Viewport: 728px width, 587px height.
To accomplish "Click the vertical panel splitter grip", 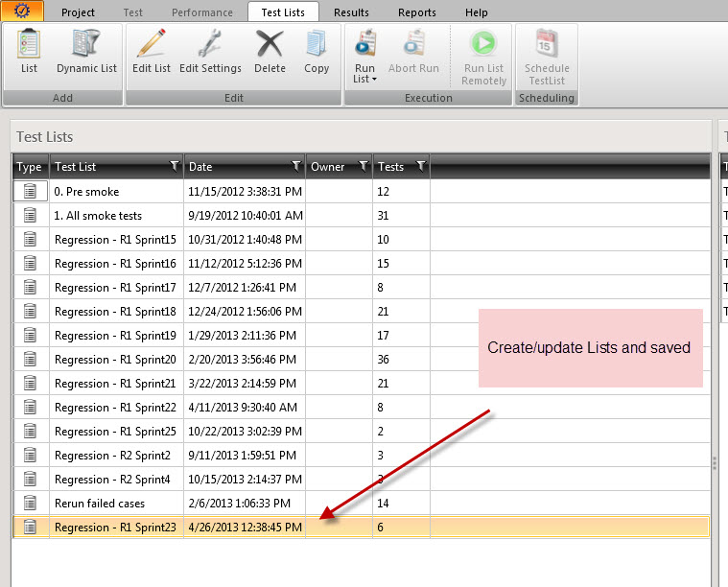I will (x=714, y=464).
